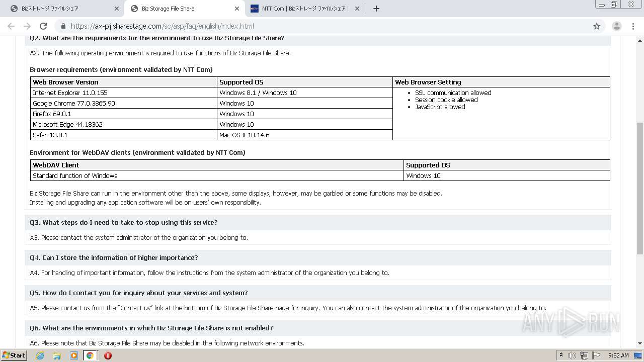Click the Session cookie allowed bullet
Viewport: 644px width, 362px height.
click(446, 100)
